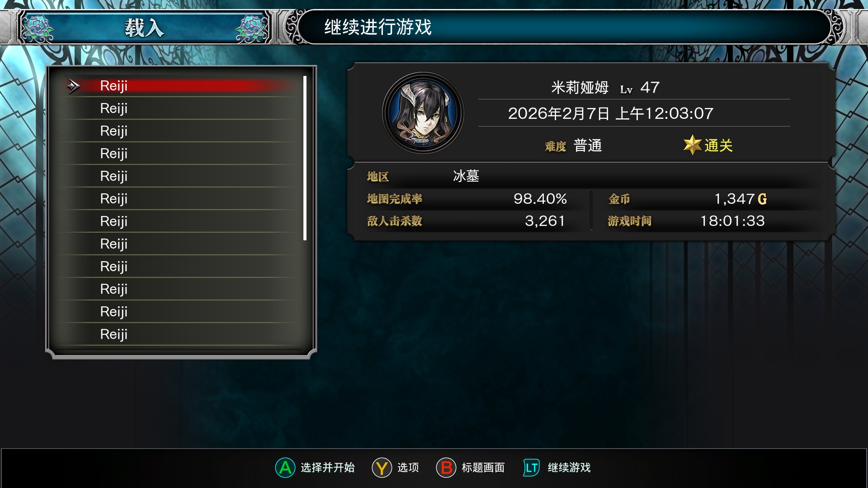The image size is (868, 488).
Task: Click the 地图完成率 98.40% value
Action: point(540,199)
